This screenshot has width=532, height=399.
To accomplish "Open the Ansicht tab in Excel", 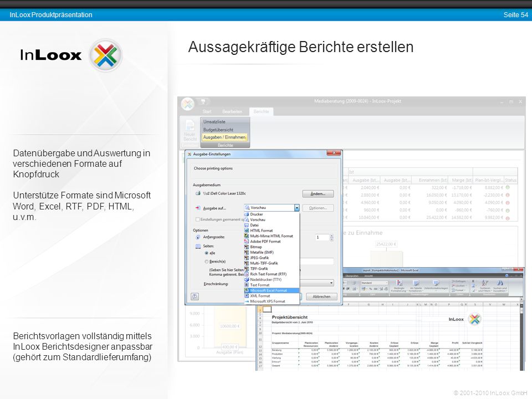I will pyautogui.click(x=369, y=276).
